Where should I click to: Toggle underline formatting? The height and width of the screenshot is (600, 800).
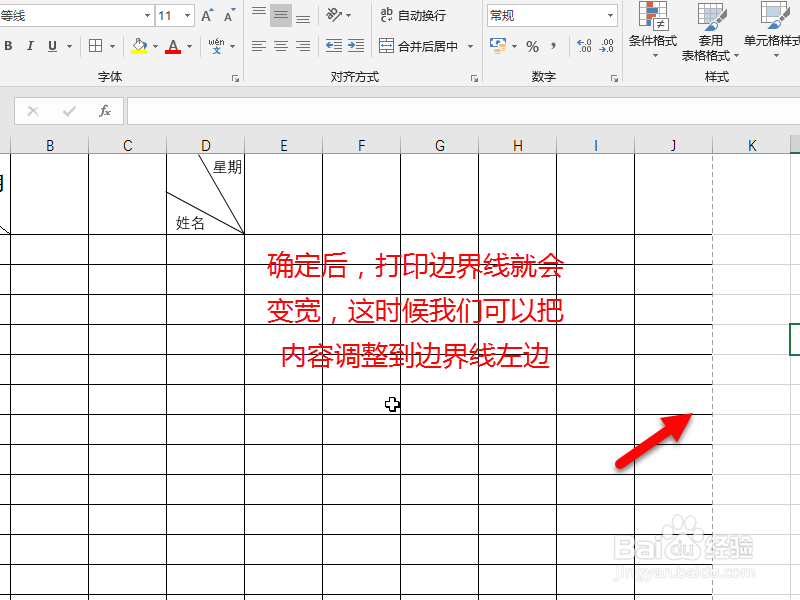(x=52, y=46)
